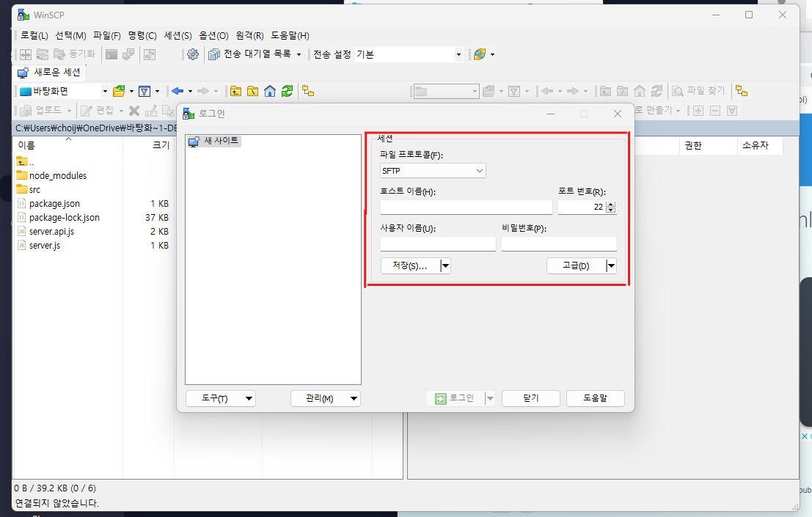Expand the Login button dropdown arrow
Screen dimensions: 812x517
[490, 398]
